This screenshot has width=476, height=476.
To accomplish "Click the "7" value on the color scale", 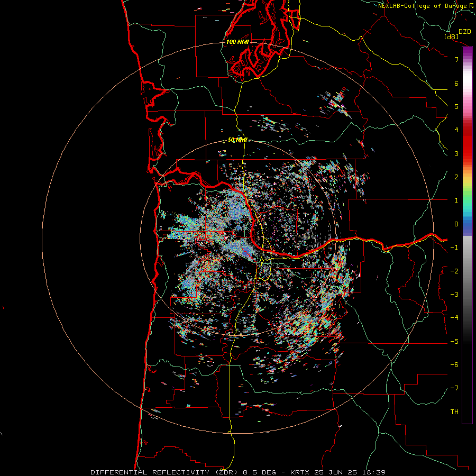I will pos(456,59).
